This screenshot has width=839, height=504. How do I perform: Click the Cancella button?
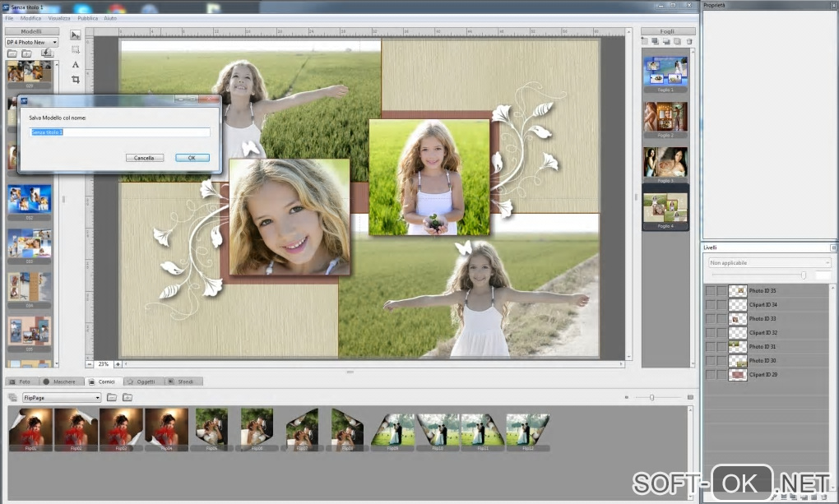[x=145, y=158]
